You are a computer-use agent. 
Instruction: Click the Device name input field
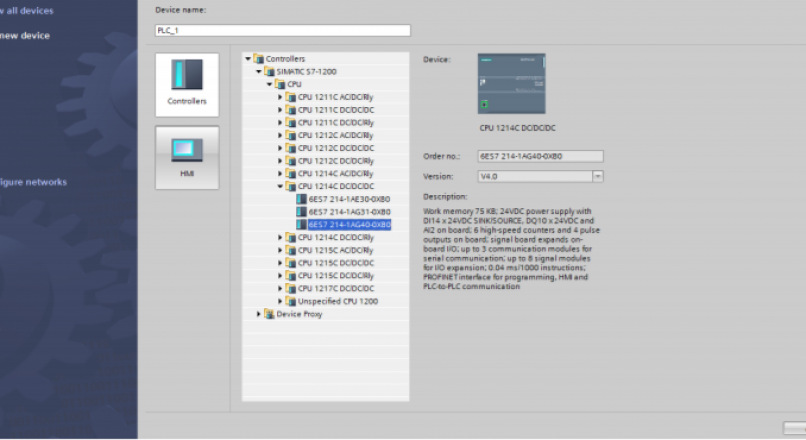(283, 30)
